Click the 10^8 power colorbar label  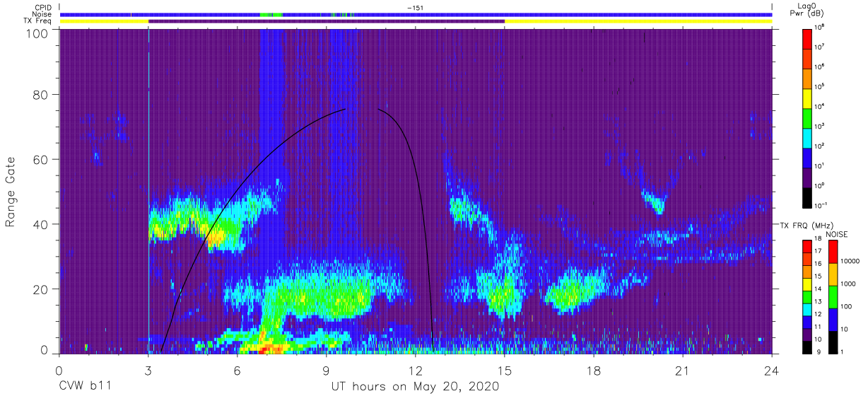[x=820, y=27]
